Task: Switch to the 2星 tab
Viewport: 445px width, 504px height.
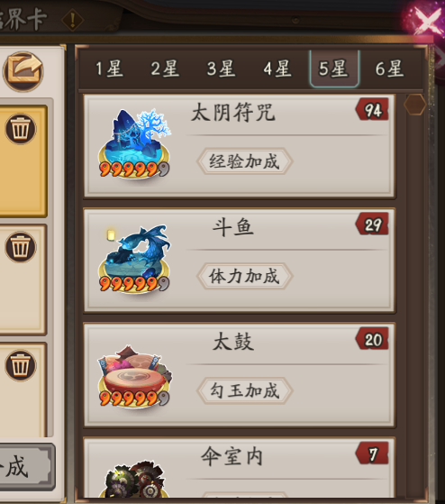Action: [165, 69]
